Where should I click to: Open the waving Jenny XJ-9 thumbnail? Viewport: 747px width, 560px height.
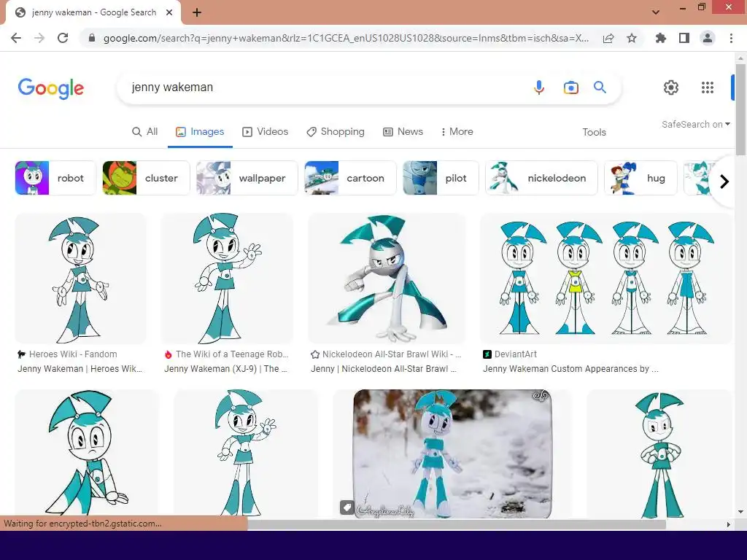coord(228,279)
